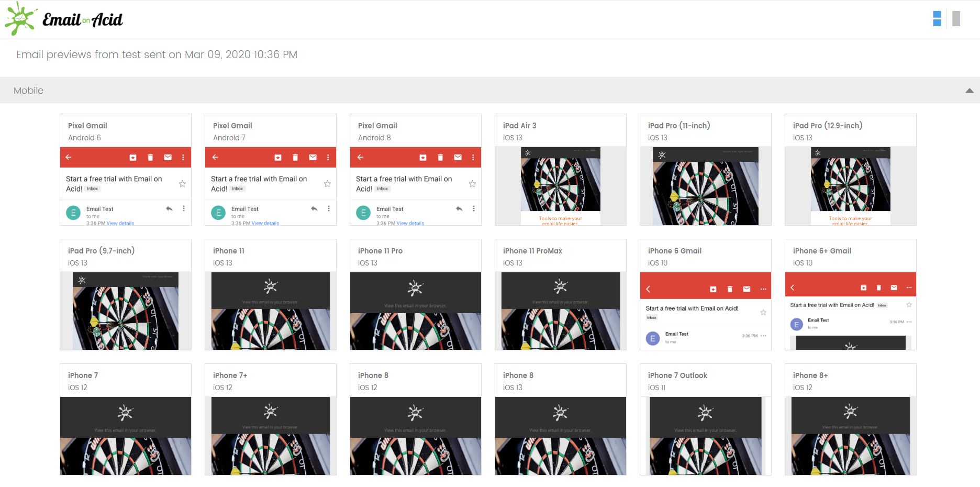Open the Pixel Gmail Android 6 preview

[126, 170]
